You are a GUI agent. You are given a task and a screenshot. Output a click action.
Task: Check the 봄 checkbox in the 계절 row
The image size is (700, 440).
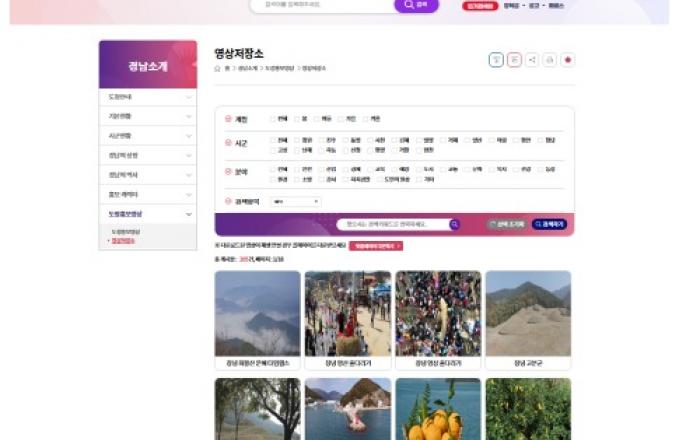(x=296, y=118)
